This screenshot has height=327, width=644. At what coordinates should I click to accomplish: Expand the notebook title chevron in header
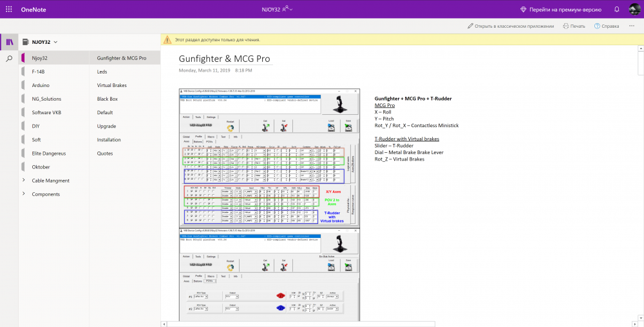(291, 10)
